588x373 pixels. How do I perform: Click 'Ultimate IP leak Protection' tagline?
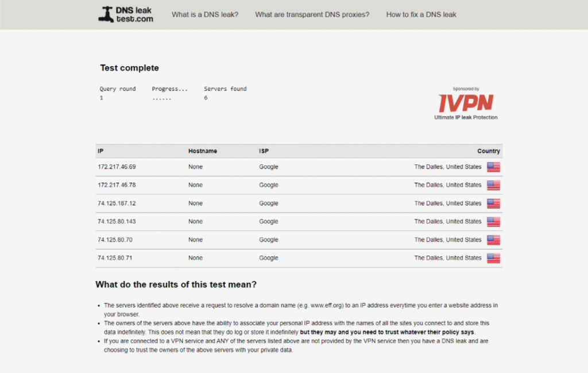466,117
